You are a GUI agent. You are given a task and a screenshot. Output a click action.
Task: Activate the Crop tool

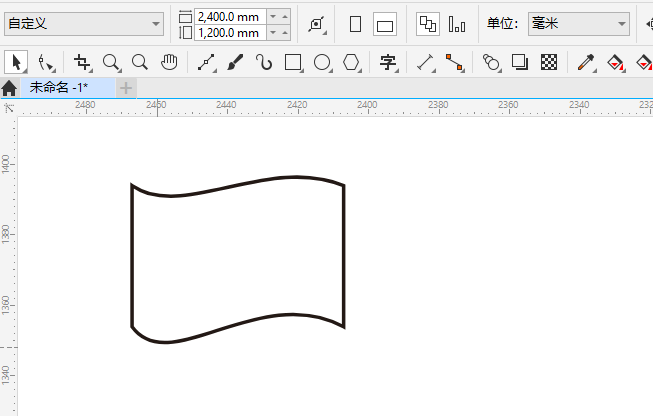pos(82,63)
